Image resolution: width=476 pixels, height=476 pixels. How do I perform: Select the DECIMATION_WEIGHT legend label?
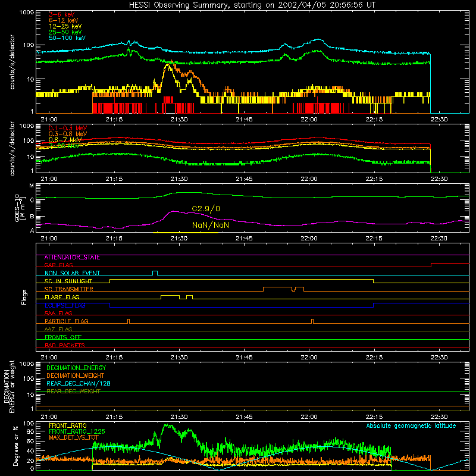coord(76,375)
